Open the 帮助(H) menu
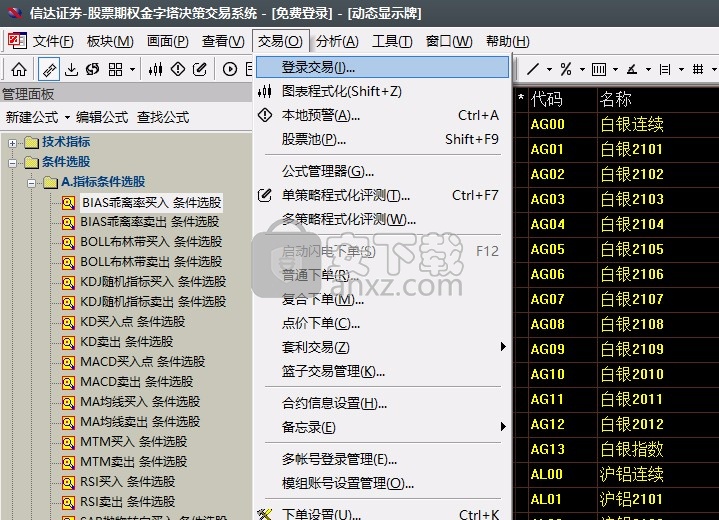 coord(508,41)
